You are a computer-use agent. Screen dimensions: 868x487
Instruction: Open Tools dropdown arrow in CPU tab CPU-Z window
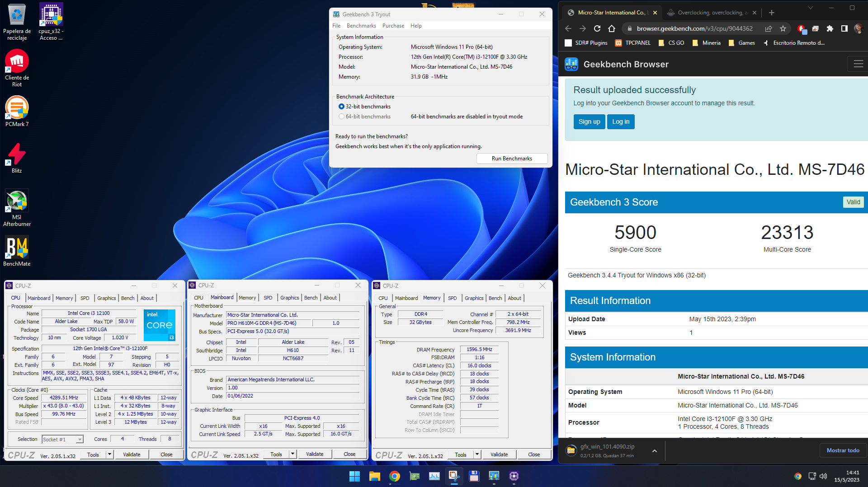[109, 454]
